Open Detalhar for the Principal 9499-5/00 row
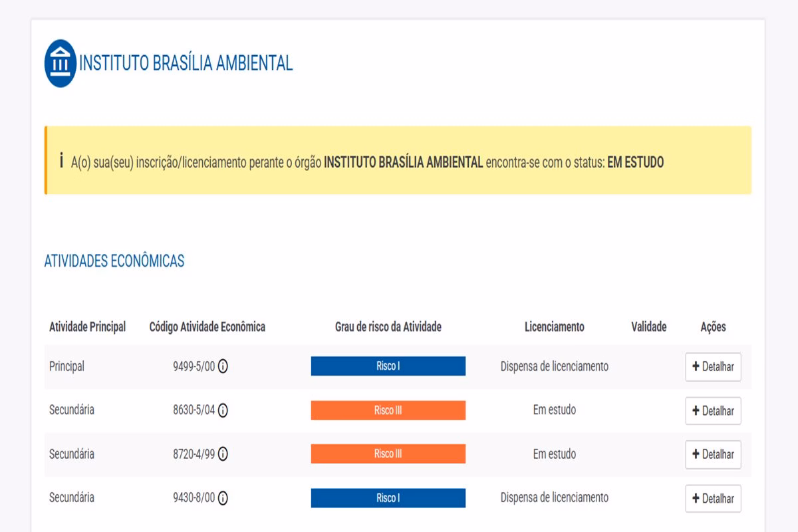This screenshot has height=532, width=798. [x=713, y=366]
